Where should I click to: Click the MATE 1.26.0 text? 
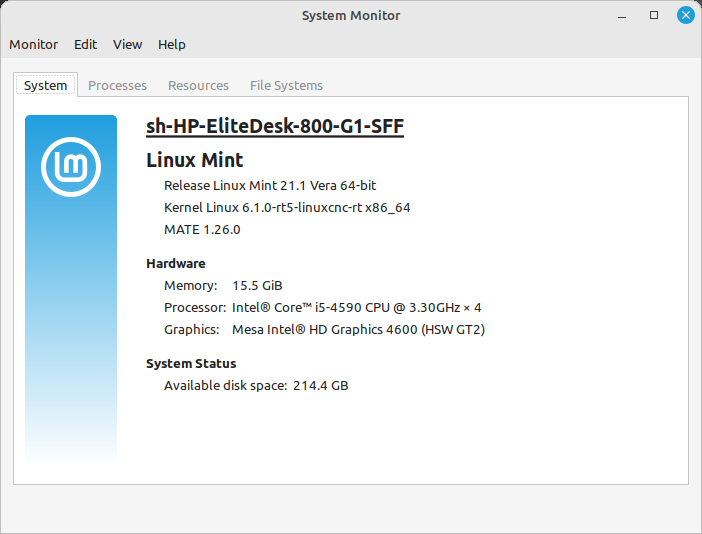coord(202,230)
